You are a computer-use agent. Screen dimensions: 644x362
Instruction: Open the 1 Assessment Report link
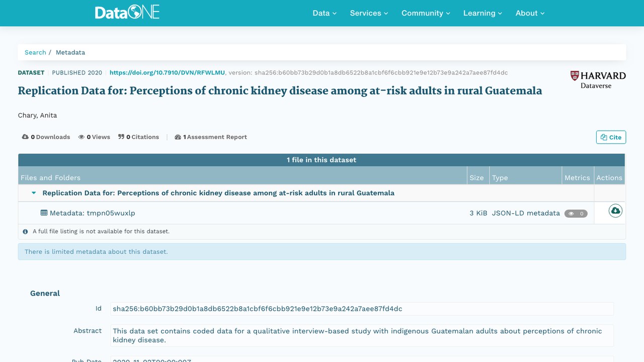211,137
